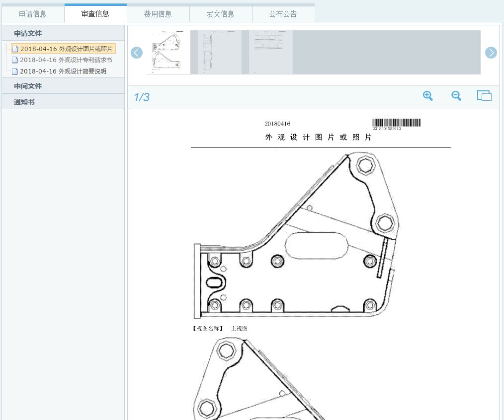Expand the 中间文件 section
This screenshot has height=420, width=504.
63,86
